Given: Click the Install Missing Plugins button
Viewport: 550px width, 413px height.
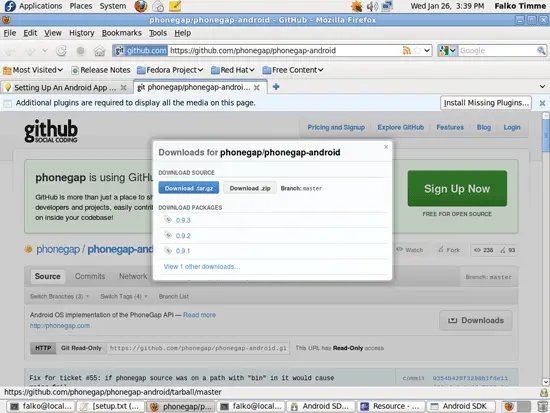Looking at the screenshot, I should [486, 103].
